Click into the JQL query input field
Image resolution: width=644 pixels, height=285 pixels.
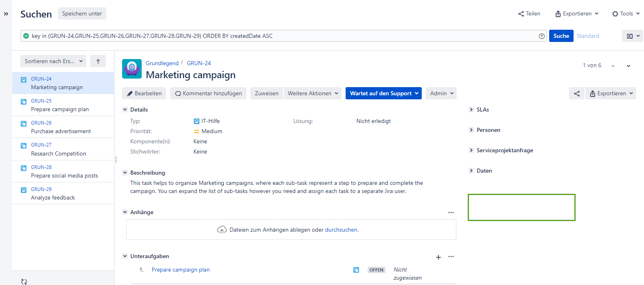pos(281,36)
